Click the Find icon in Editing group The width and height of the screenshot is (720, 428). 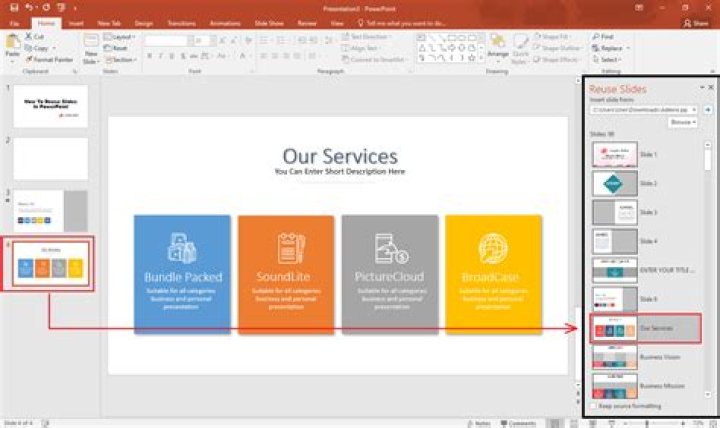(606, 36)
